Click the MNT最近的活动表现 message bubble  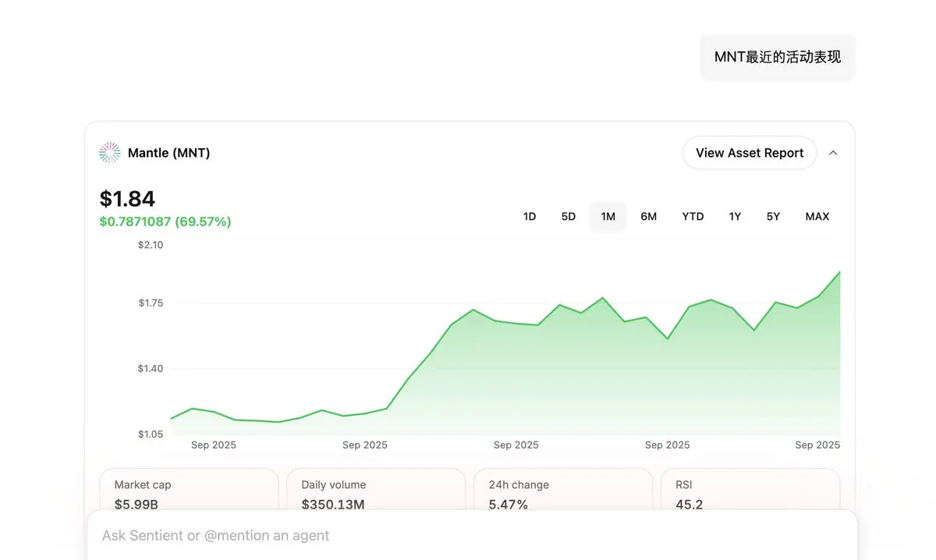778,57
